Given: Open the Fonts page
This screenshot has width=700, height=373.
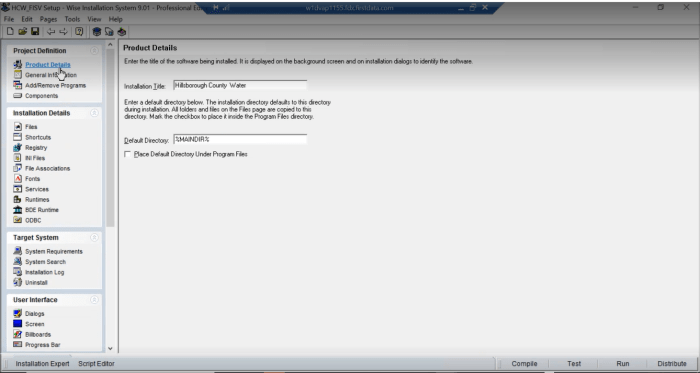Looking at the screenshot, I should [32, 178].
